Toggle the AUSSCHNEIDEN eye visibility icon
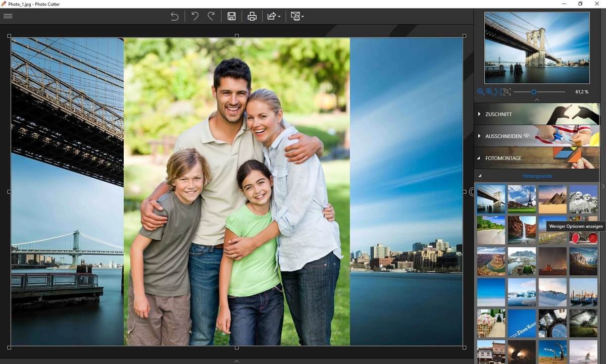The image size is (606, 364). coord(527,136)
